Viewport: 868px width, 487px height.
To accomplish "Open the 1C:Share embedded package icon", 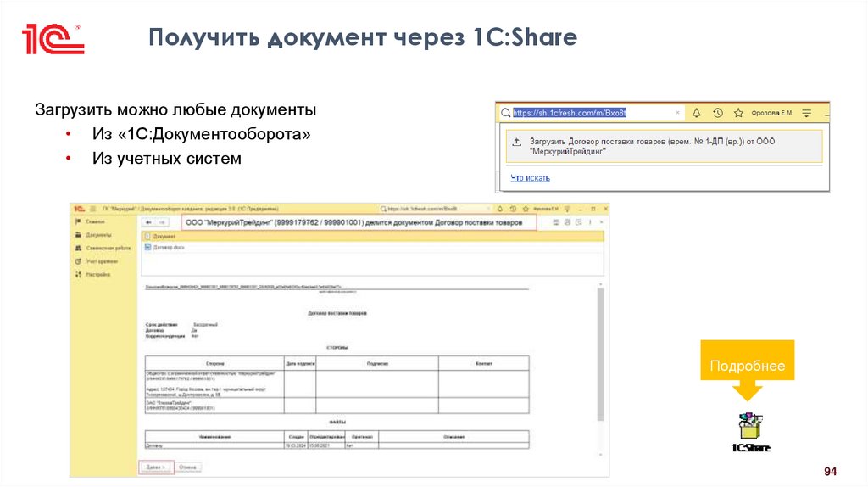I will click(x=751, y=432).
